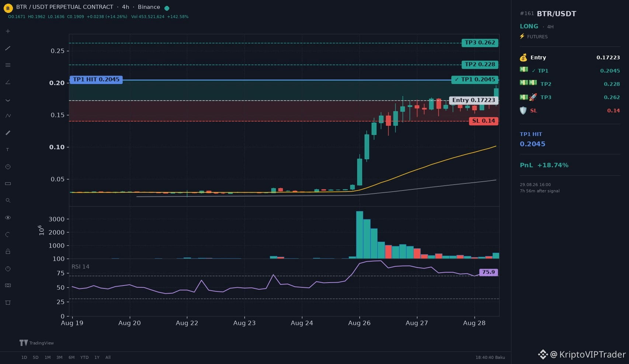This screenshot has height=364, width=629.
Task: Switch chart range to 5D
Action: [x=36, y=357]
